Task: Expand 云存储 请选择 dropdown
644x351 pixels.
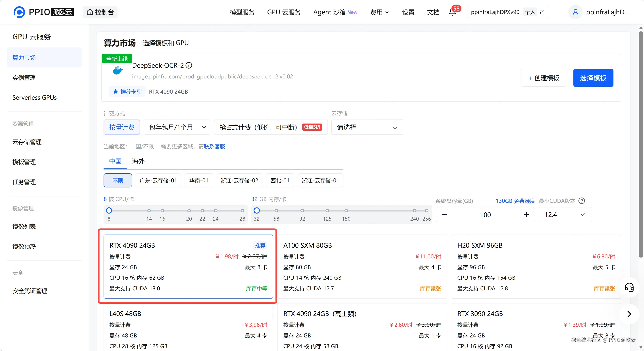Action: point(367,127)
